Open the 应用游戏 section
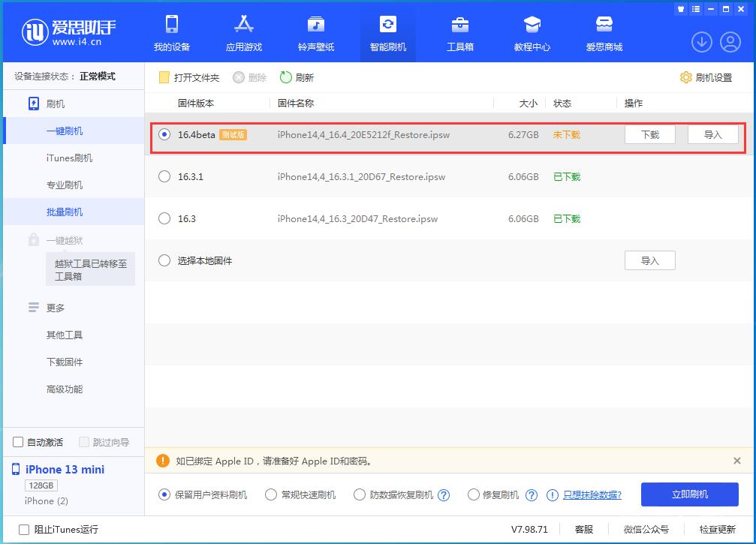The width and height of the screenshot is (756, 544). [x=243, y=33]
